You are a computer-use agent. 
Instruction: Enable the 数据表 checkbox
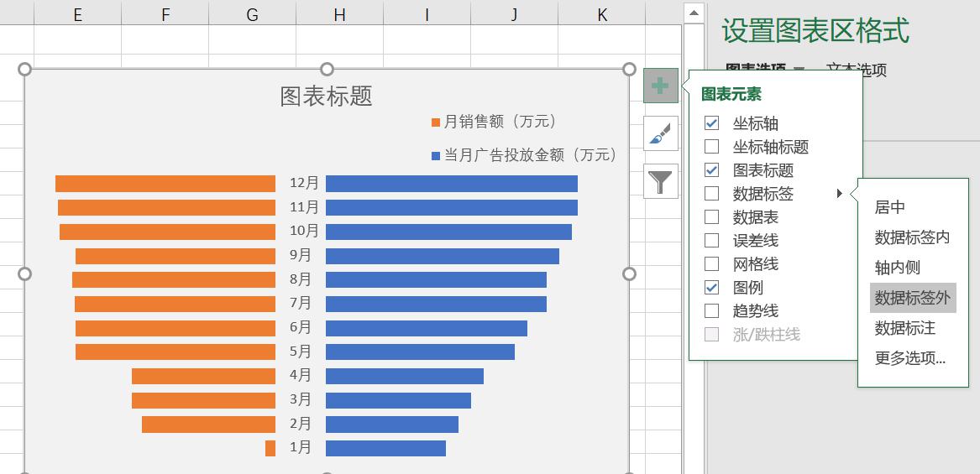[x=711, y=216]
